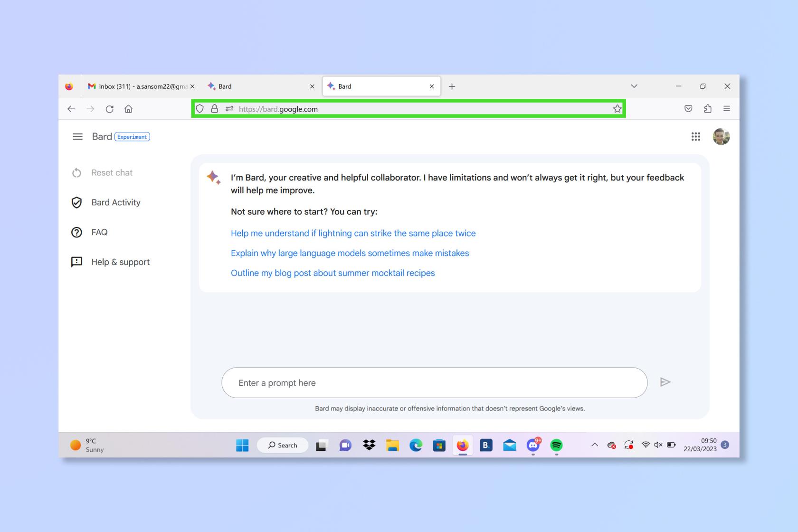The image size is (798, 532).
Task: Open the Google apps grid
Action: pos(696,137)
